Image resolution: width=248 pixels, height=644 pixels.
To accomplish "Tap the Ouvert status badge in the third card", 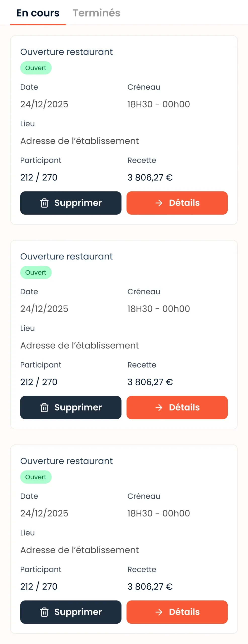I will point(36,477).
